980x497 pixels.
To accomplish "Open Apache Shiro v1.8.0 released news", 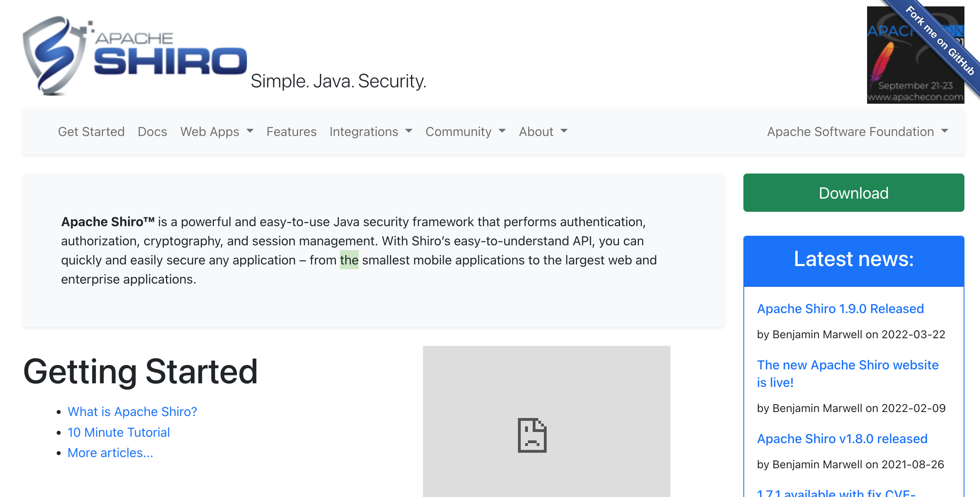I will (x=842, y=439).
